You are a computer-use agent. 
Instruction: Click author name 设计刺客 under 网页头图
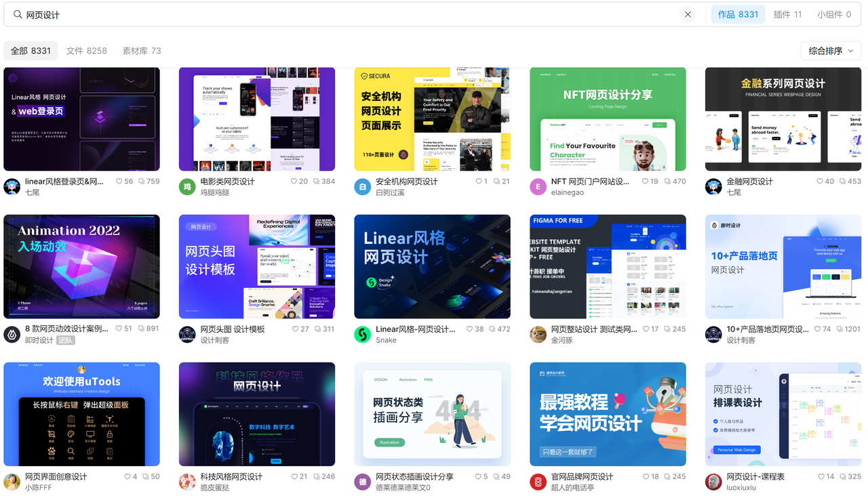(x=215, y=340)
